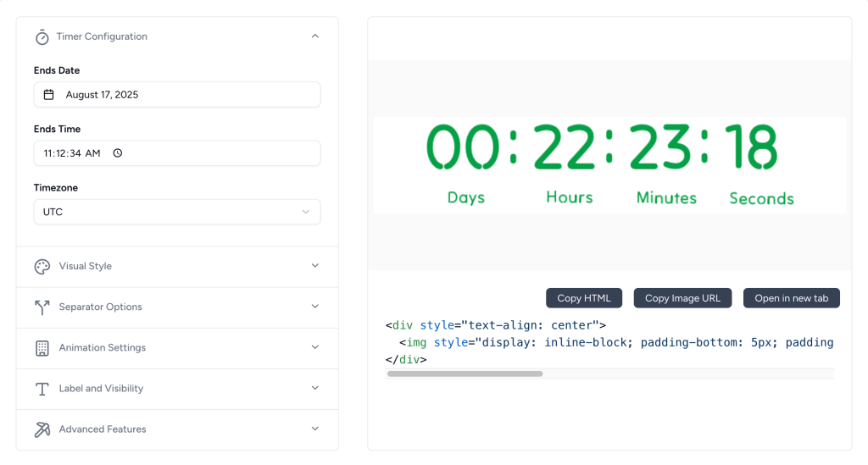The width and height of the screenshot is (868, 465).
Task: Click the stopwatch icon beside Timer Configuration
Action: point(42,37)
